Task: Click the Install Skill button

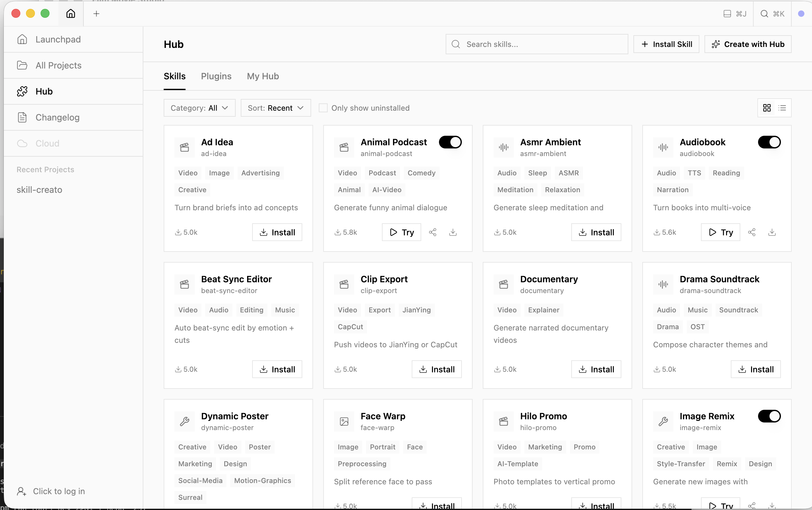Action: 666,44
